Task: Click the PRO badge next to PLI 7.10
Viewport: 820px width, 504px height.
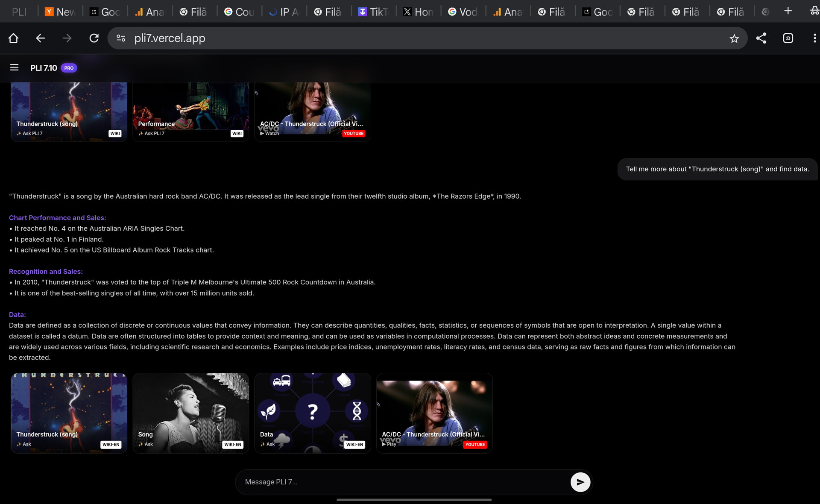Action: (x=69, y=68)
